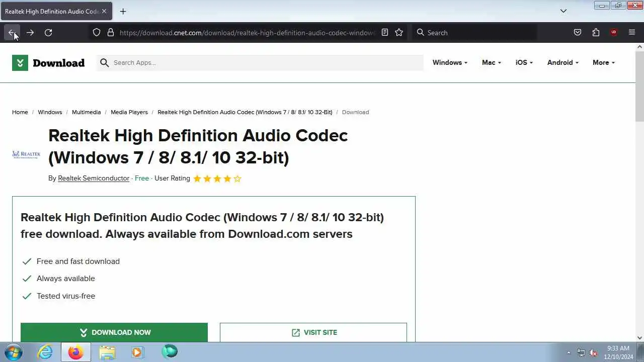Switch to Firefox in the taskbar

tap(76, 352)
